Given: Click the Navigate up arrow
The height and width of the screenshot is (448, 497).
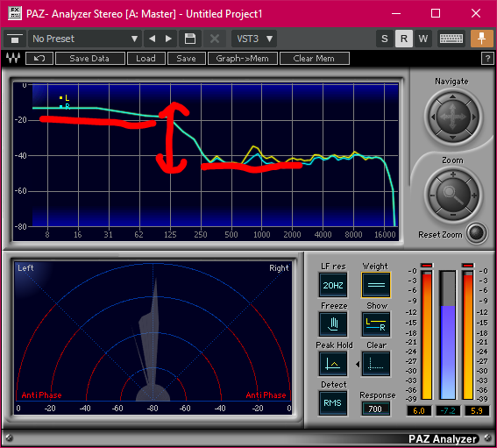Looking at the screenshot, I should click(452, 96).
